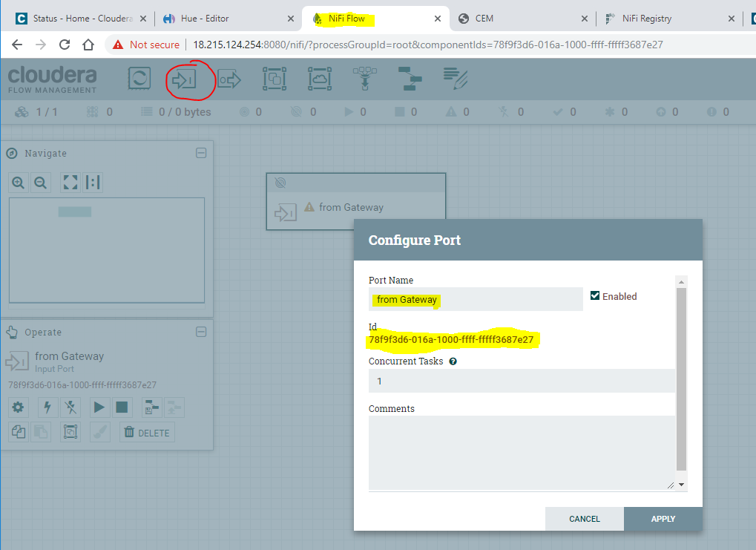Click the Navigate birdseye overview box

(x=107, y=250)
